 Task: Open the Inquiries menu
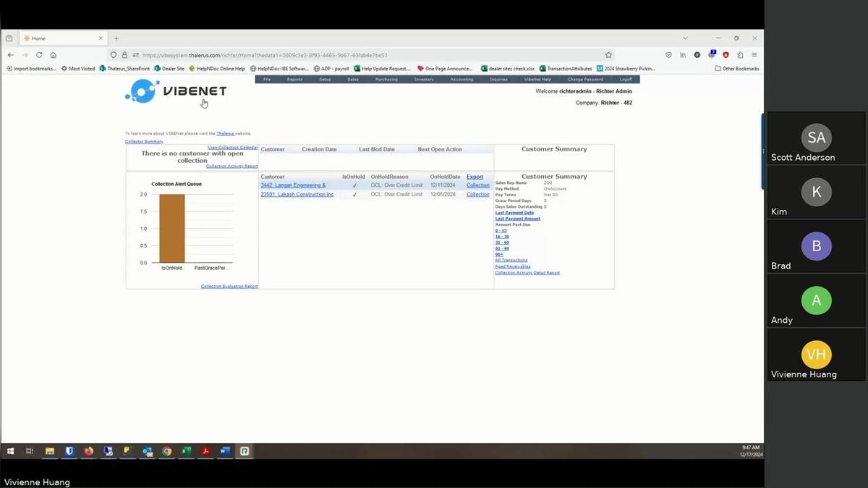pos(498,80)
